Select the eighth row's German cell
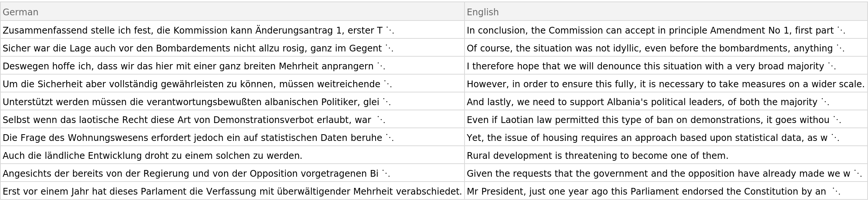The width and height of the screenshot is (868, 211). (232, 155)
